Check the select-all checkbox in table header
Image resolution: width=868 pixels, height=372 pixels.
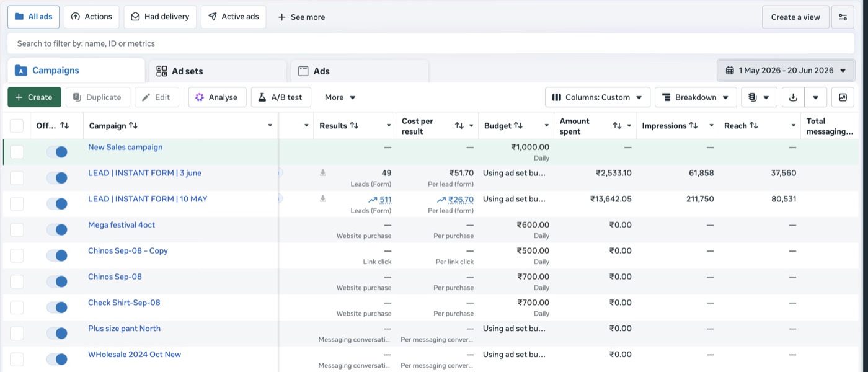[x=17, y=126]
